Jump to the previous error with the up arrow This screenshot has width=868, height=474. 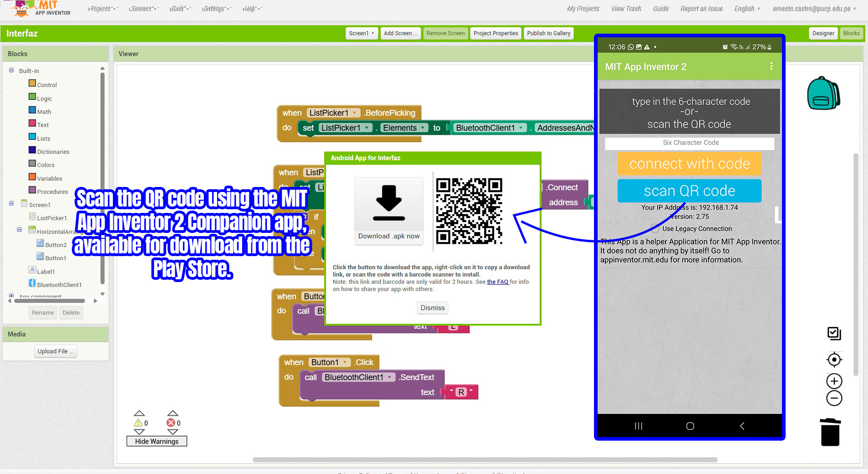pyautogui.click(x=173, y=413)
